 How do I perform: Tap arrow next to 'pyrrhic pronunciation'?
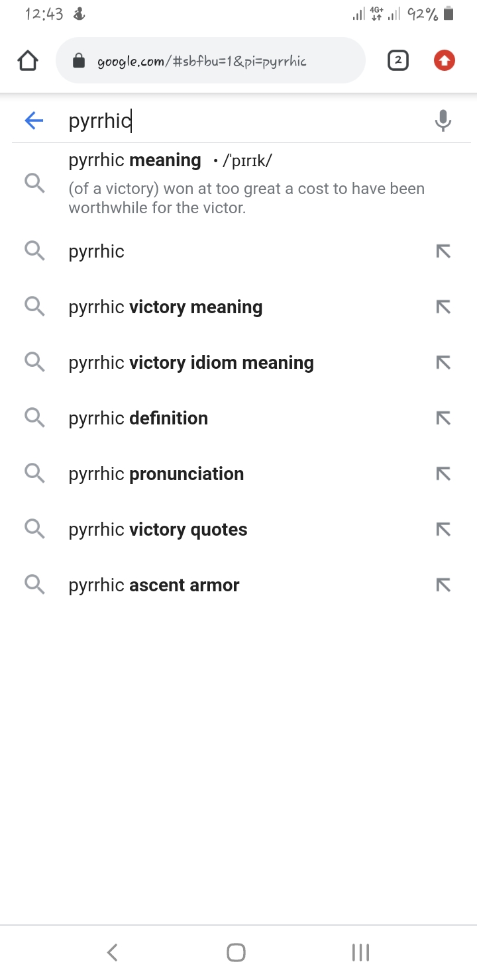(x=443, y=474)
